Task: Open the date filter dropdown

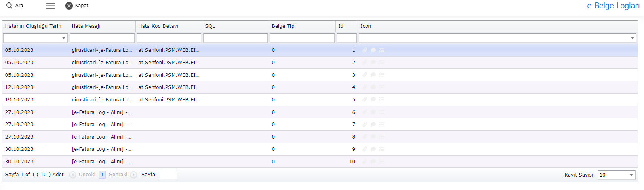Action: point(64,38)
